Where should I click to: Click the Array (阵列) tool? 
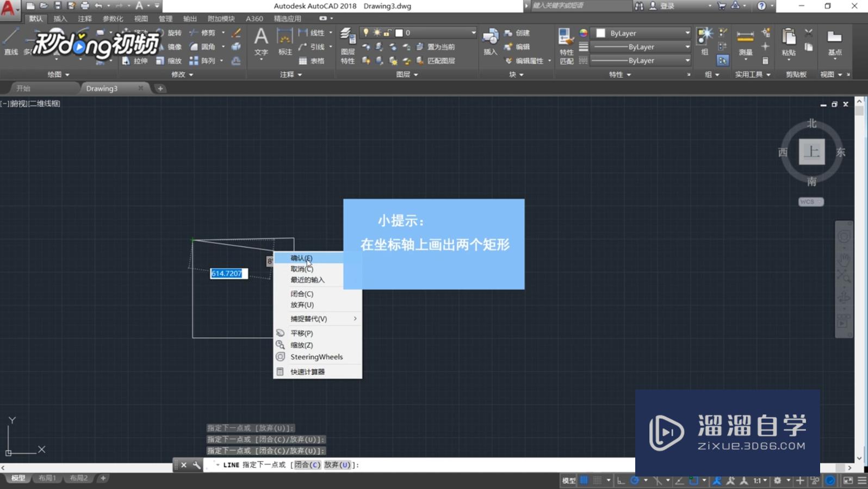coord(203,61)
